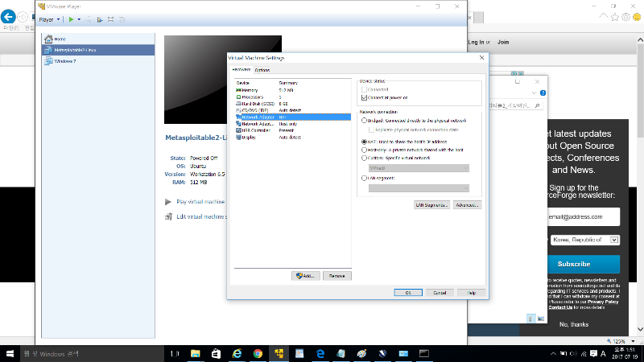This screenshot has width=644, height=362.
Task: Click the Remove hardware button
Action: pyautogui.click(x=336, y=276)
